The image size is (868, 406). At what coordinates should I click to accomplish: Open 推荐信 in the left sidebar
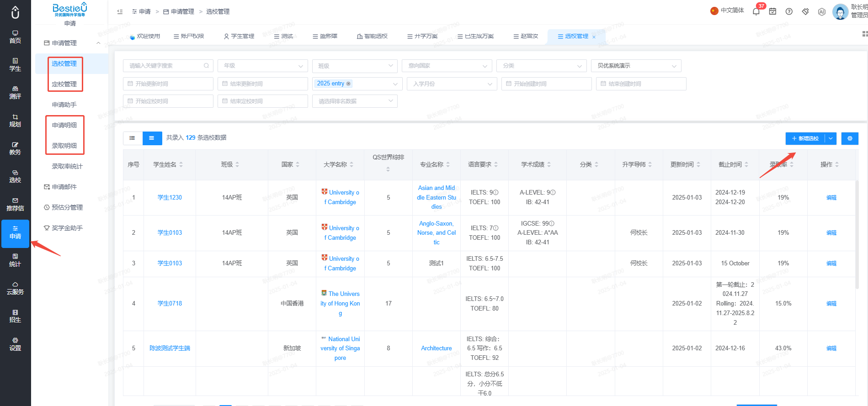(15, 204)
